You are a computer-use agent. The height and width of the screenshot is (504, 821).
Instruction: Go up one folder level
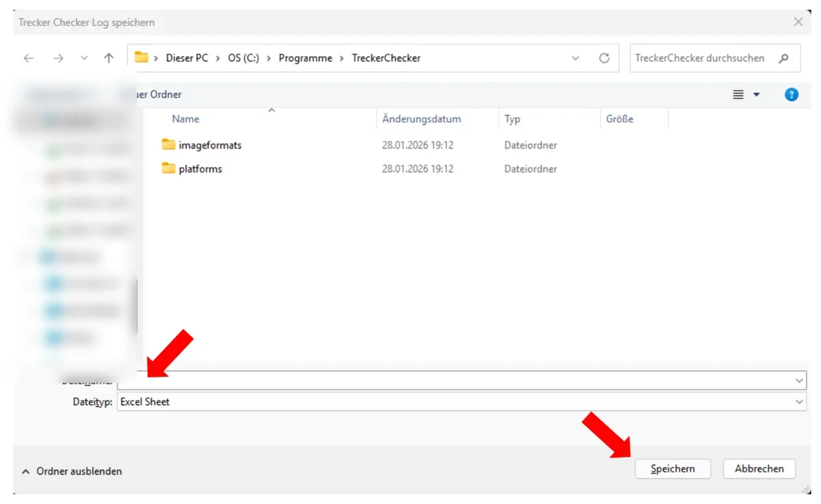point(109,58)
